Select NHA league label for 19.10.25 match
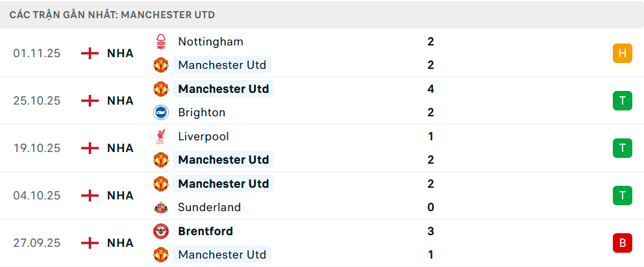This screenshot has width=644, height=267. [120, 148]
